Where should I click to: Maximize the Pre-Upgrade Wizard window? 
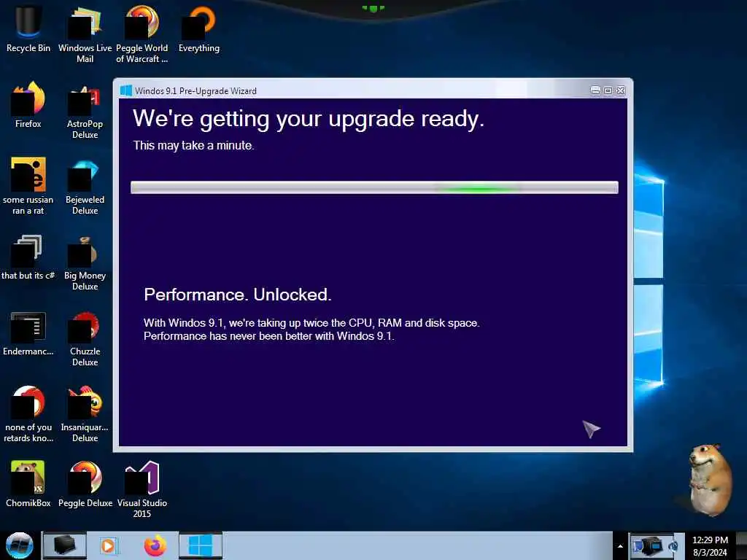pyautogui.click(x=608, y=90)
